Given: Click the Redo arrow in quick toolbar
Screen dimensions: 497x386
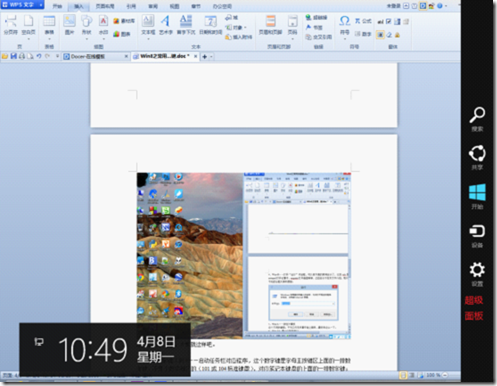Looking at the screenshot, I should [47, 56].
